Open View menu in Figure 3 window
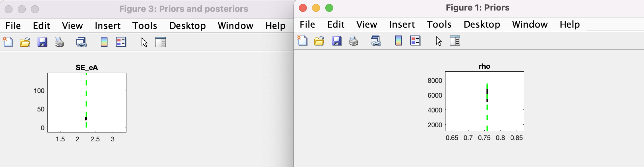 pyautogui.click(x=72, y=26)
